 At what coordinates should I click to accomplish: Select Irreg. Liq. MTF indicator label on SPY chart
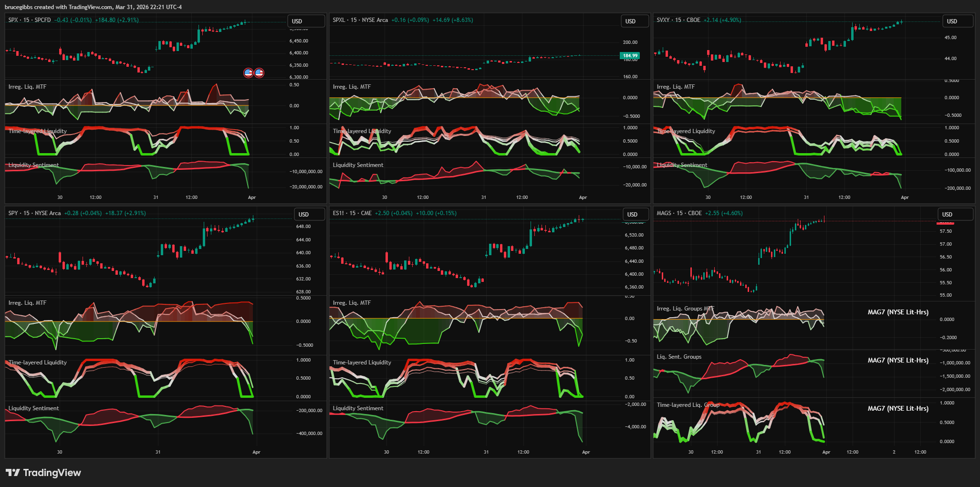pos(27,303)
